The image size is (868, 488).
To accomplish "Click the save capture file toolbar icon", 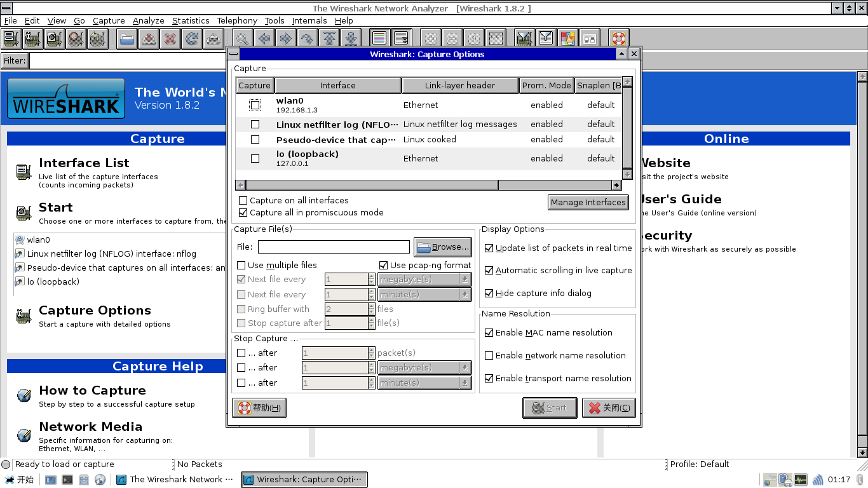I will pos(149,39).
